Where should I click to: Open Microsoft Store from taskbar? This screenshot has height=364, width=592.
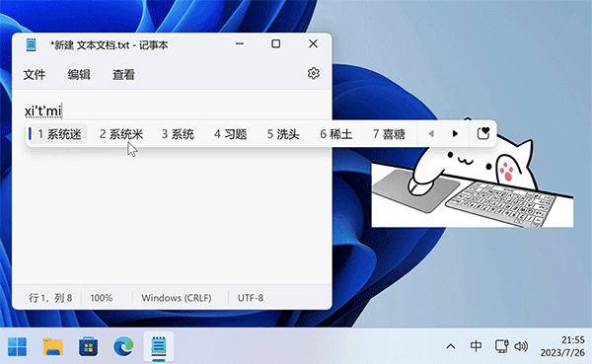[88, 346]
